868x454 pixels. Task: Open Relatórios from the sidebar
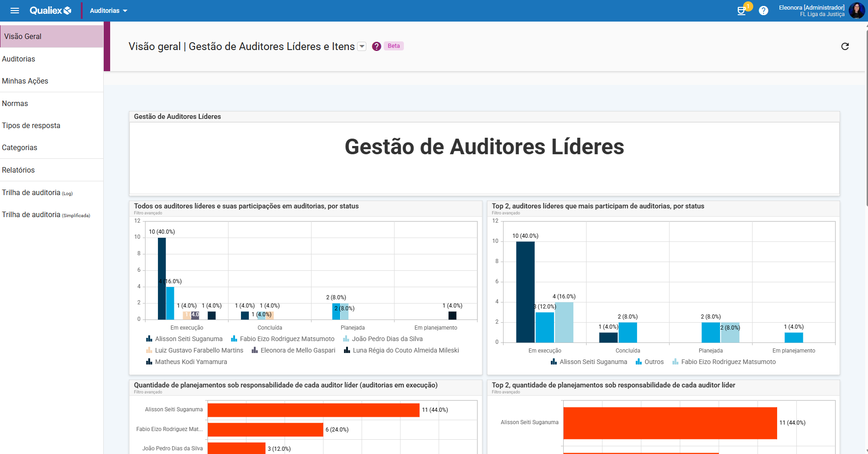(x=18, y=170)
